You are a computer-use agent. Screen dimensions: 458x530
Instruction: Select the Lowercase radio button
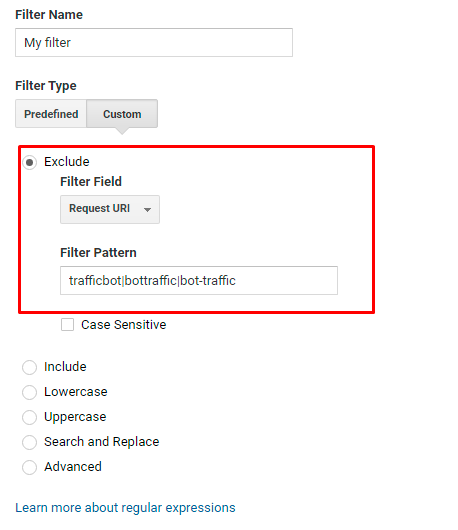(29, 392)
